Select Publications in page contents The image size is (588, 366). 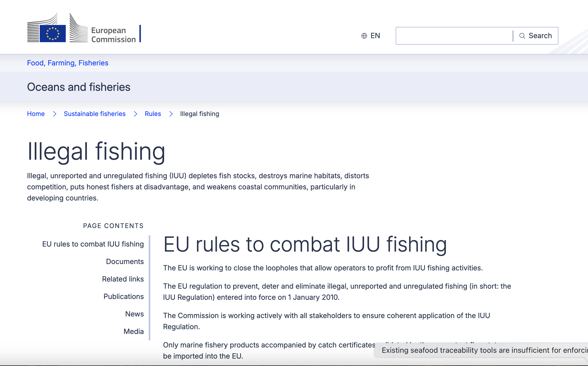[124, 296]
